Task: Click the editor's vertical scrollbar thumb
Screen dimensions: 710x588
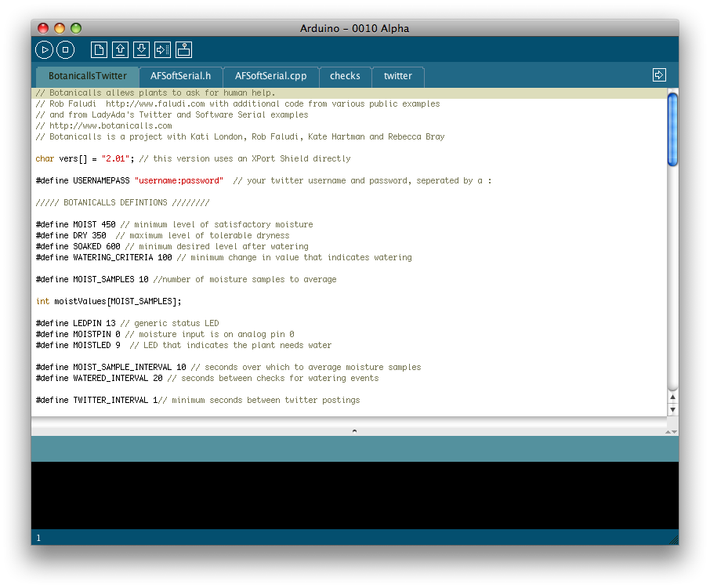Action: coord(672,129)
